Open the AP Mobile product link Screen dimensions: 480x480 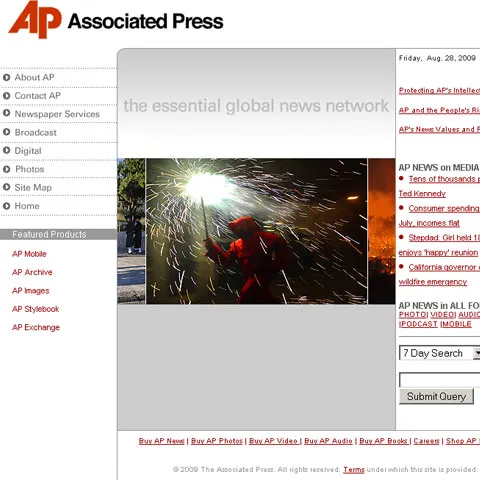(x=29, y=254)
